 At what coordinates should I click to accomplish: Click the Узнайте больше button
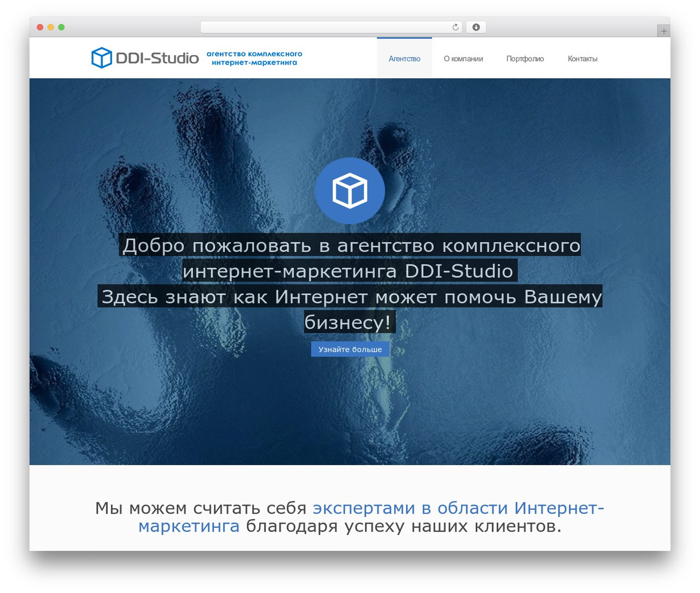350,349
